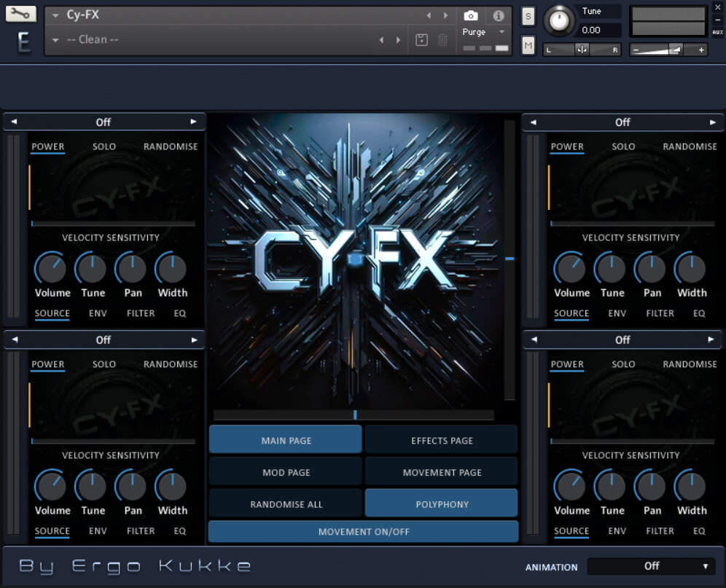726x588 pixels.
Task: Save the current snapshot with the disk icon
Action: (x=421, y=40)
